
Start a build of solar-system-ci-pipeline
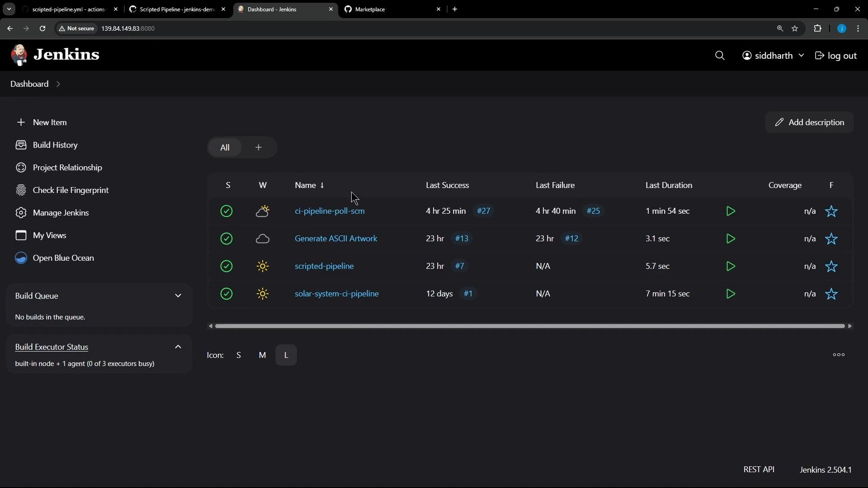[731, 294]
